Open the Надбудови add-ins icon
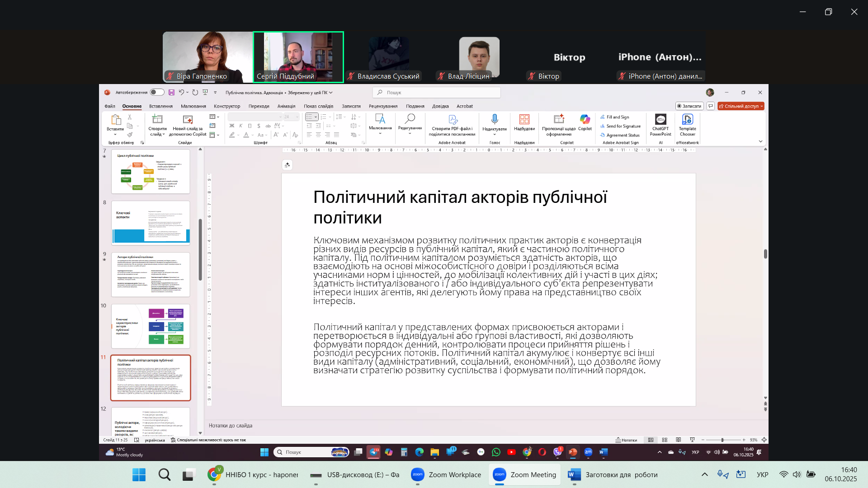Screen dimensions: 868x488 click(x=524, y=120)
